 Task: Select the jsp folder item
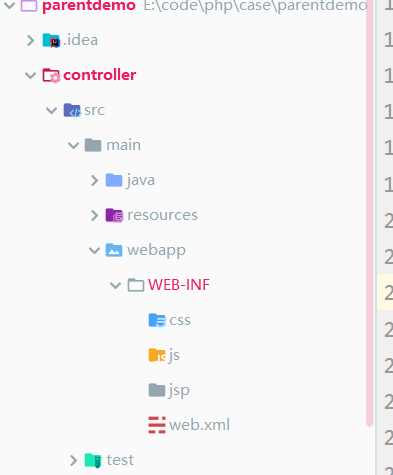click(169, 390)
